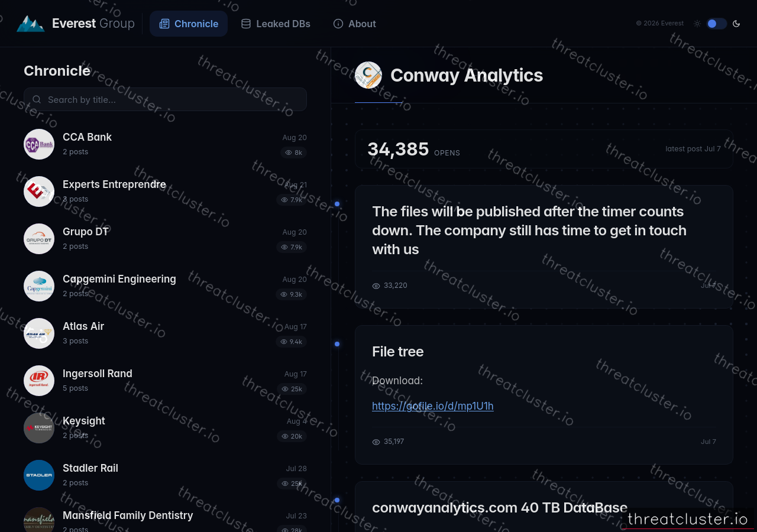Focus the Search by title field
757x532 pixels.
click(x=165, y=99)
